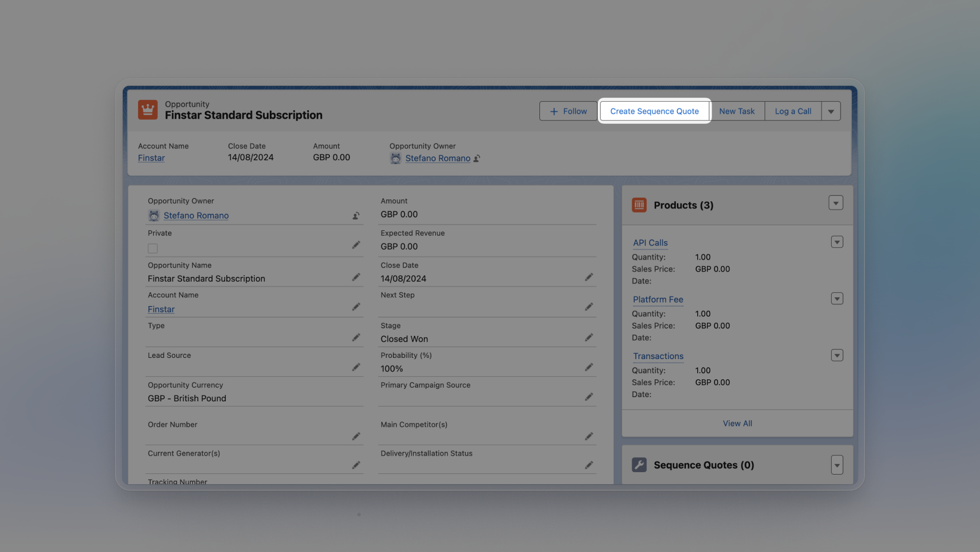This screenshot has width=980, height=552.
Task: Toggle the Private checkbox
Action: [153, 248]
